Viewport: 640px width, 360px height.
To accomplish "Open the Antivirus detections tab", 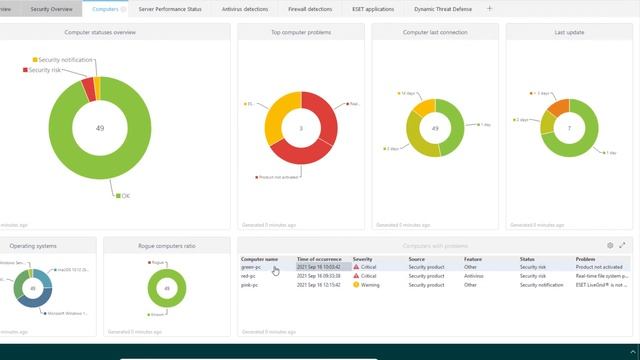I will pyautogui.click(x=245, y=9).
